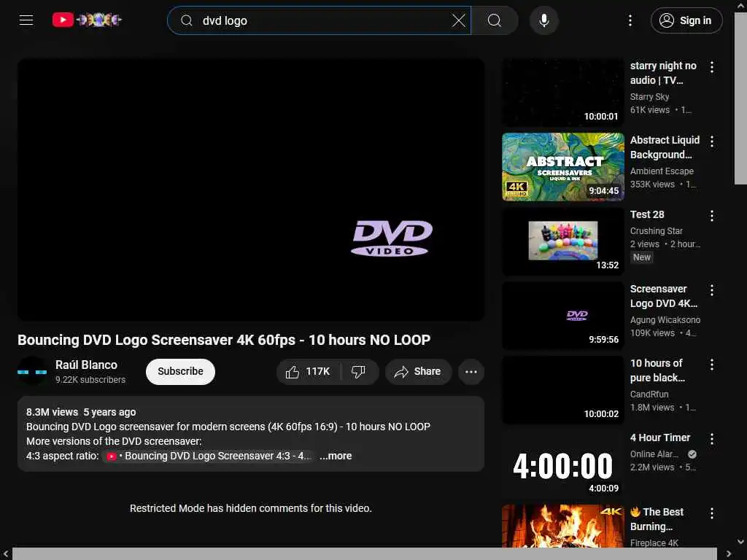Open the 4 Hour Timer title
Viewport: 747px width, 560px height.
point(659,437)
